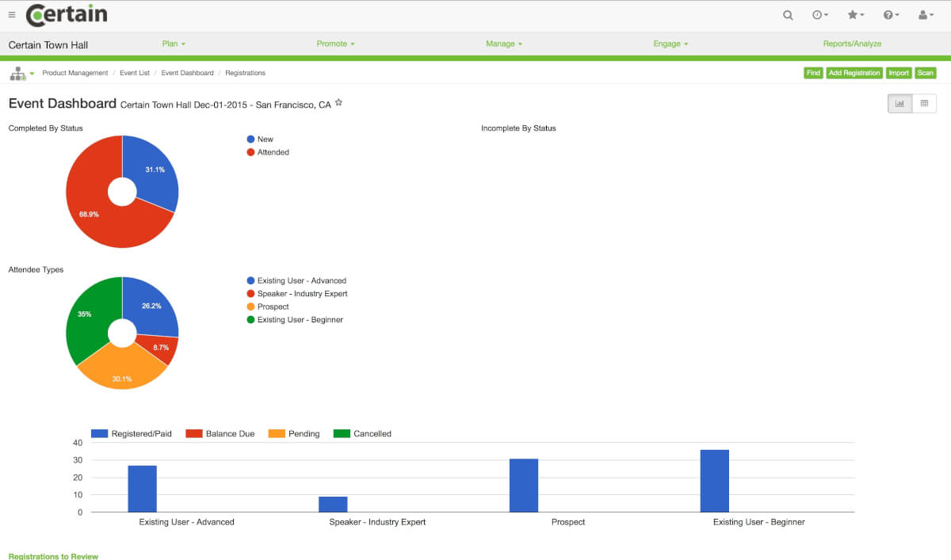Select Speaker - Industry Expert legend entry

tap(297, 294)
